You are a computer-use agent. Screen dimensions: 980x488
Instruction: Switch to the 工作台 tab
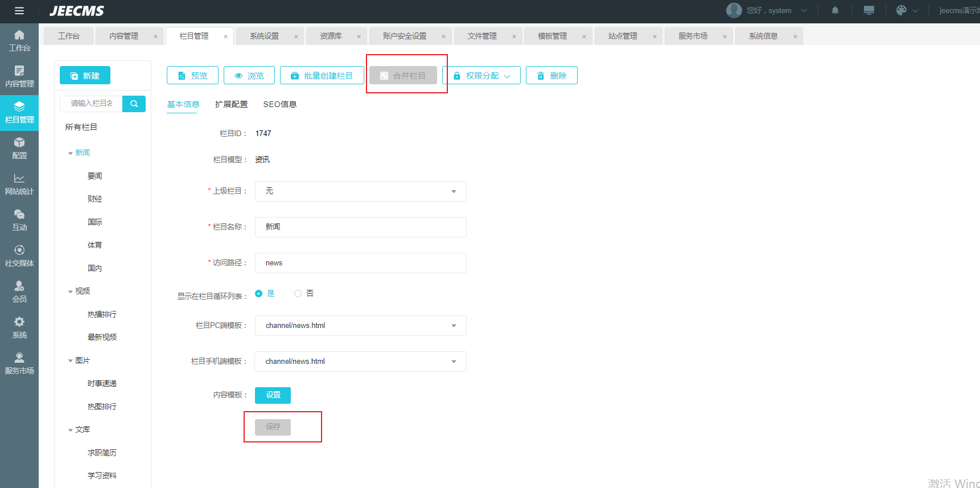click(x=69, y=36)
